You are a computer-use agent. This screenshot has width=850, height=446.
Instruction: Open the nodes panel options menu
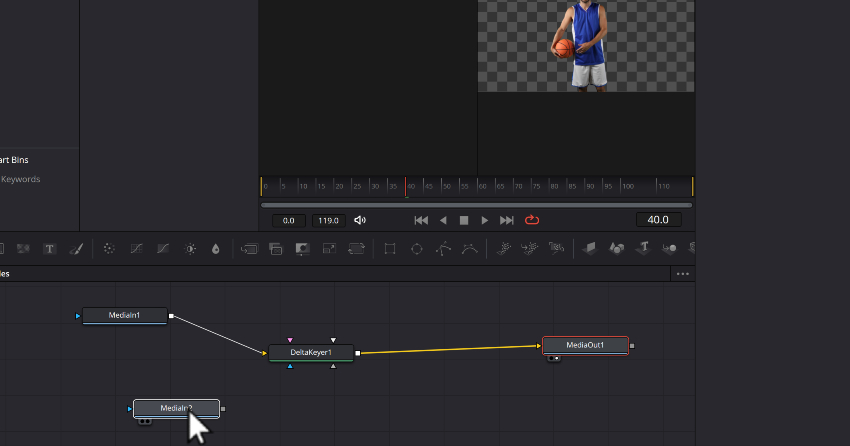683,273
